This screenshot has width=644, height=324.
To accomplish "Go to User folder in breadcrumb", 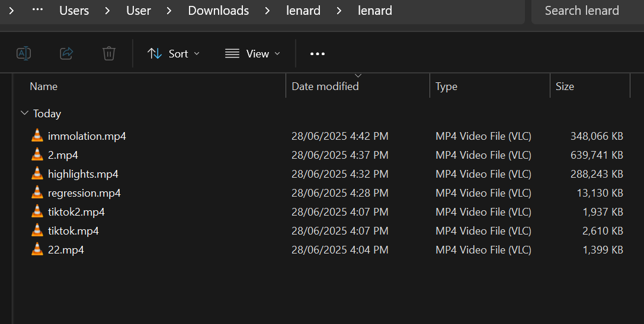I will [x=139, y=11].
